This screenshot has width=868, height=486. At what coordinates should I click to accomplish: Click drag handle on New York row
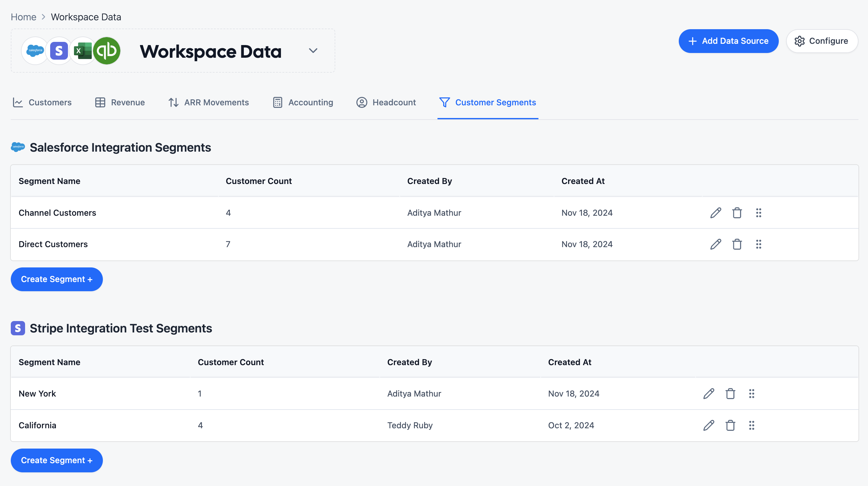click(x=752, y=394)
